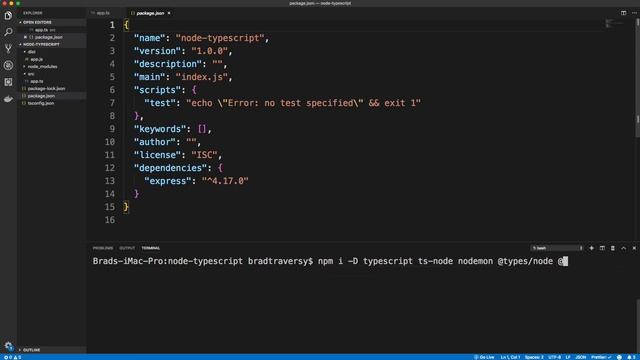640x360 pixels.
Task: Click the errors and warnings status indicator
Action: [12, 357]
